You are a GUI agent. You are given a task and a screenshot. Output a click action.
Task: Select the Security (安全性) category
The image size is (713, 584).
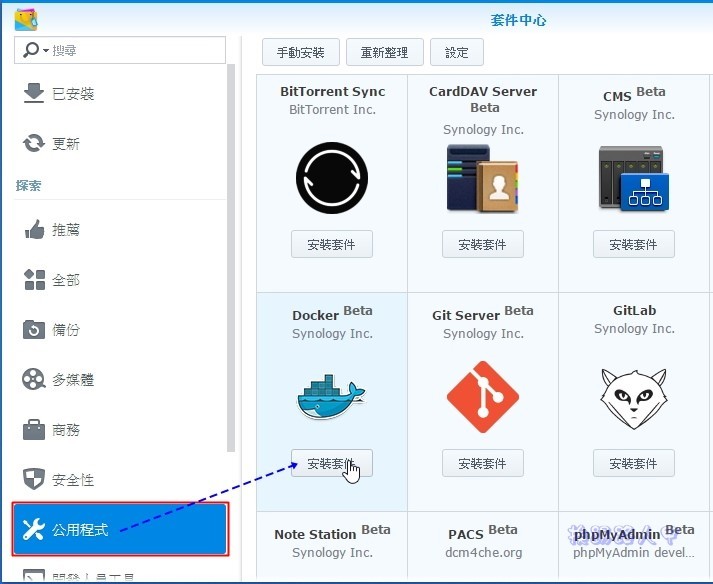tap(72, 480)
